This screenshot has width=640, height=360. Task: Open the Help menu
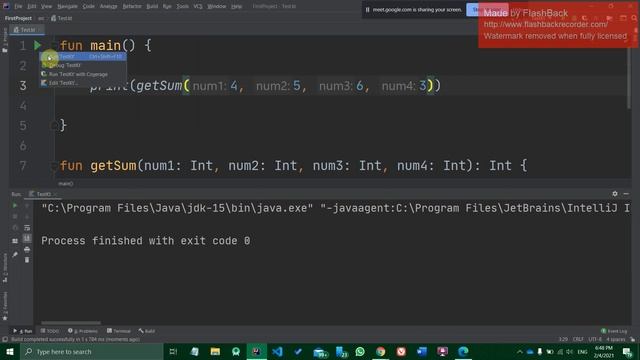[236, 6]
